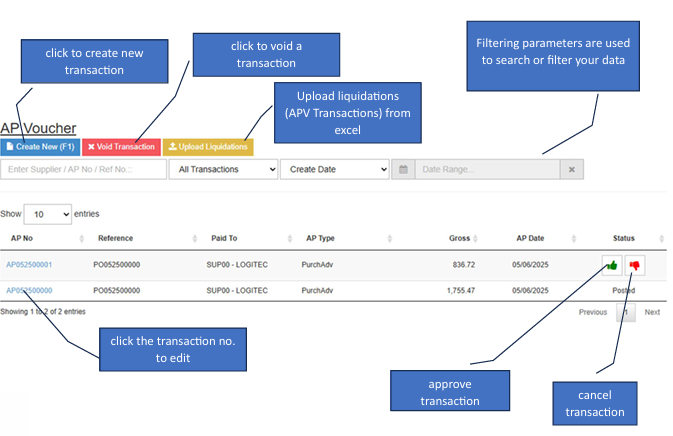Viewport: 673px width, 436px height.
Task: Click the calendar icon beside Date Range
Action: click(x=403, y=170)
